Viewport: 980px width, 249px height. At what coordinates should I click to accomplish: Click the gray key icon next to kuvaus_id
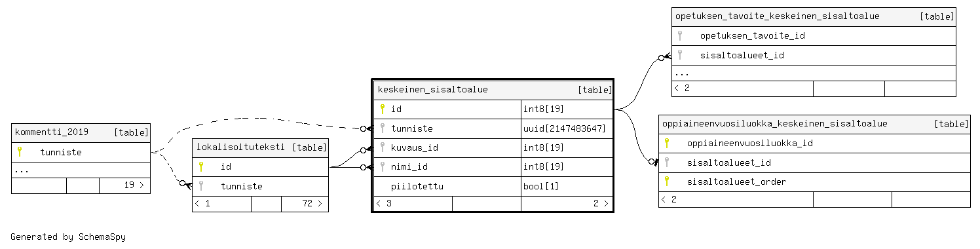382,147
